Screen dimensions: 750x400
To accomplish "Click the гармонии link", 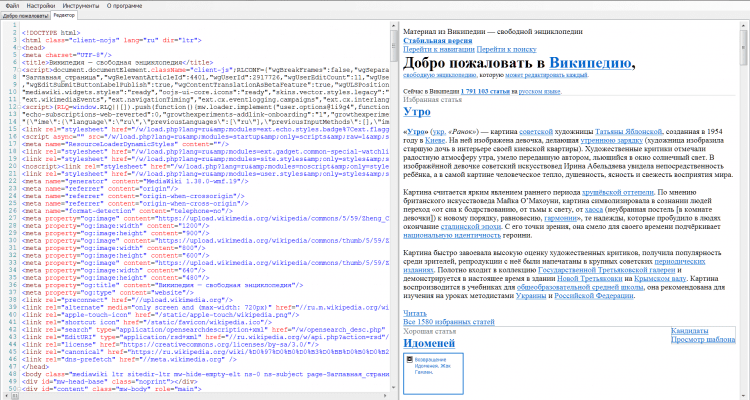I will pyautogui.click(x=560, y=218).
